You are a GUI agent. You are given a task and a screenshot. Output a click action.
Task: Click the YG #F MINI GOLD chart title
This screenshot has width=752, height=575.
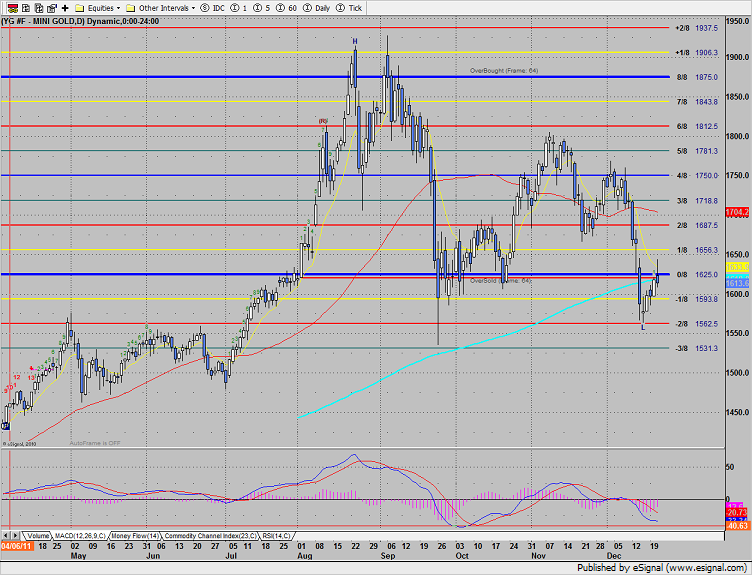80,21
